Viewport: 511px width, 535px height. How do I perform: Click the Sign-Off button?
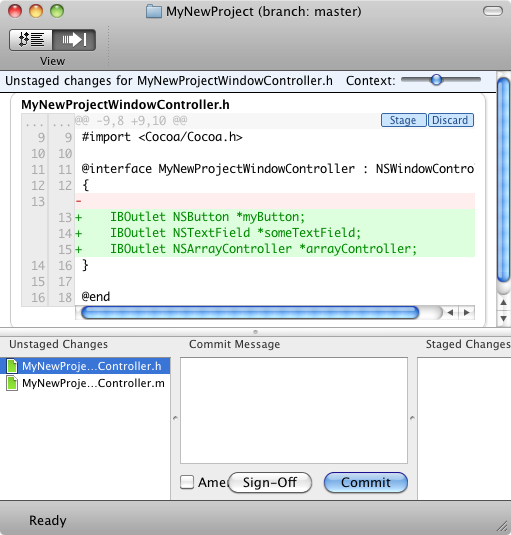click(x=270, y=482)
